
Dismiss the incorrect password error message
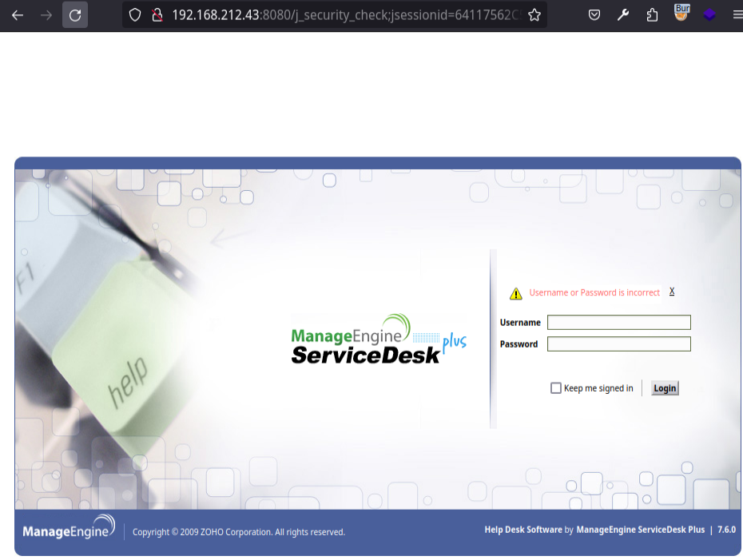click(x=672, y=292)
